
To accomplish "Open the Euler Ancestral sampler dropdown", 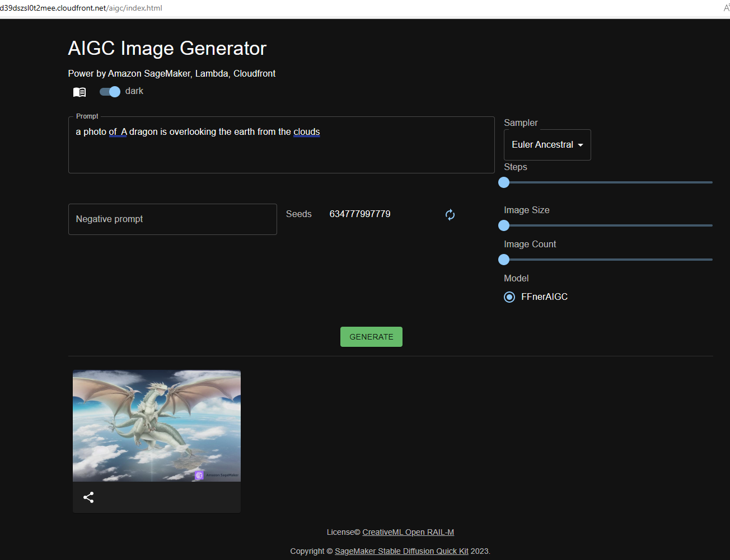I will click(542, 145).
